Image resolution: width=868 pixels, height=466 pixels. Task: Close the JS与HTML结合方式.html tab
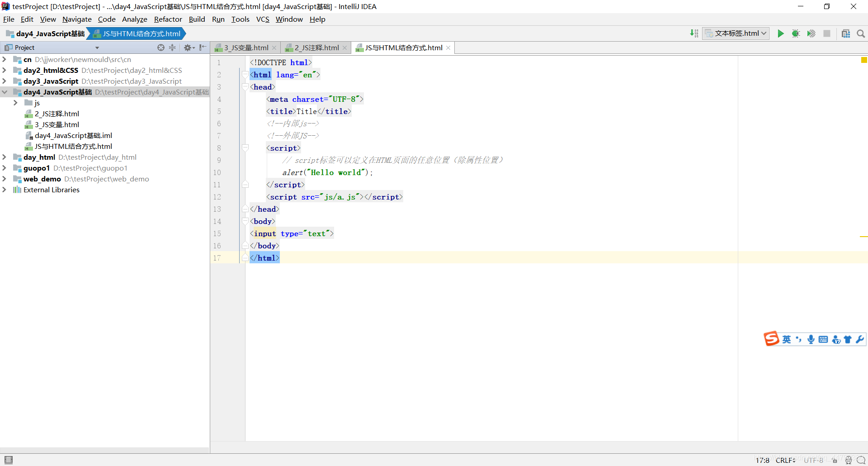coord(448,48)
